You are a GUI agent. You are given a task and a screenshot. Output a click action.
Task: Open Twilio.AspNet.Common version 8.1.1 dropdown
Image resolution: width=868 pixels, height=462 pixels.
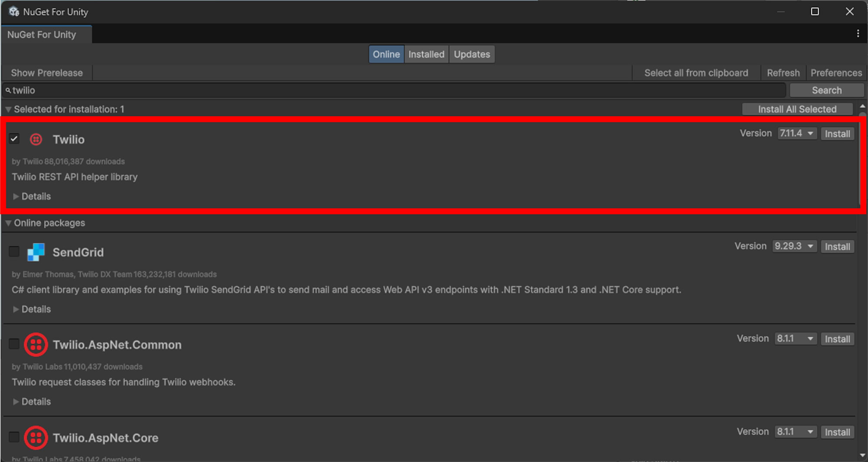coord(796,339)
